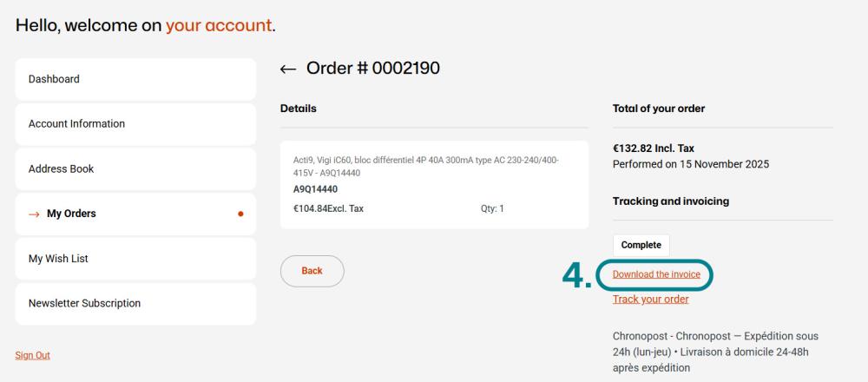Open the Dashboard menu item
The height and width of the screenshot is (382, 868).
pos(135,79)
